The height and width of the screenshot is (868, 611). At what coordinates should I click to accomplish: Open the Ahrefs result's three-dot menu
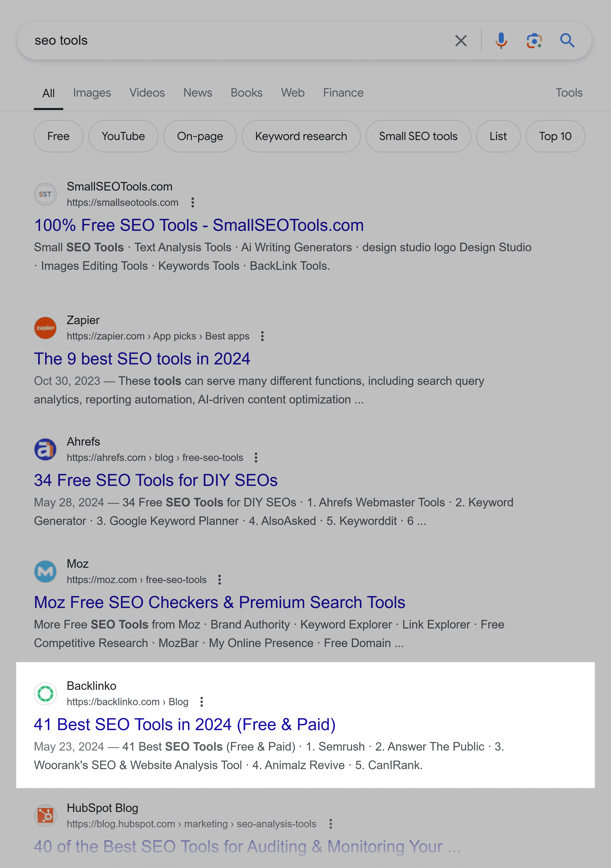(256, 457)
